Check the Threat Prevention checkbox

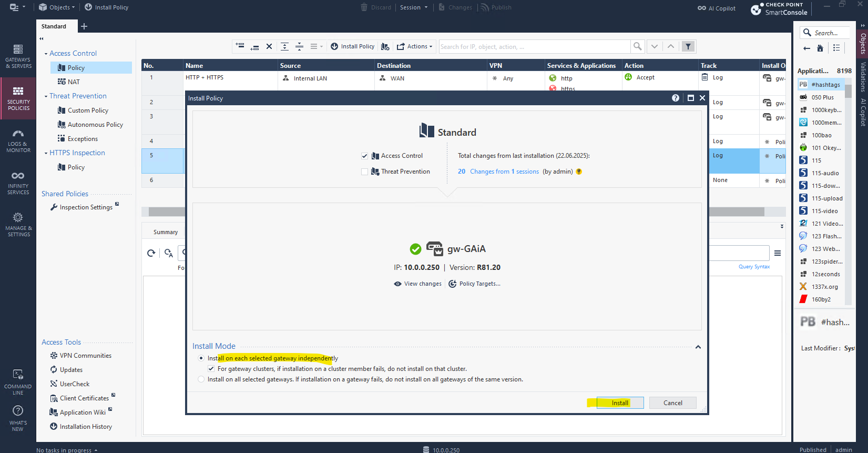point(364,172)
